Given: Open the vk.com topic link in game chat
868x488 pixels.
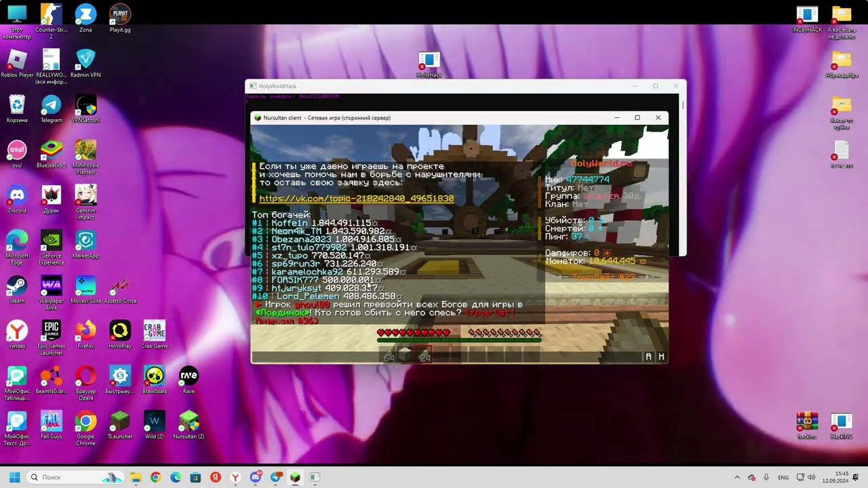Looking at the screenshot, I should (x=356, y=199).
